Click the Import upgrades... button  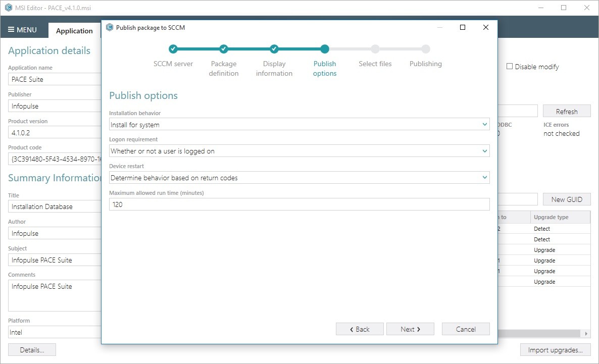tap(555, 350)
